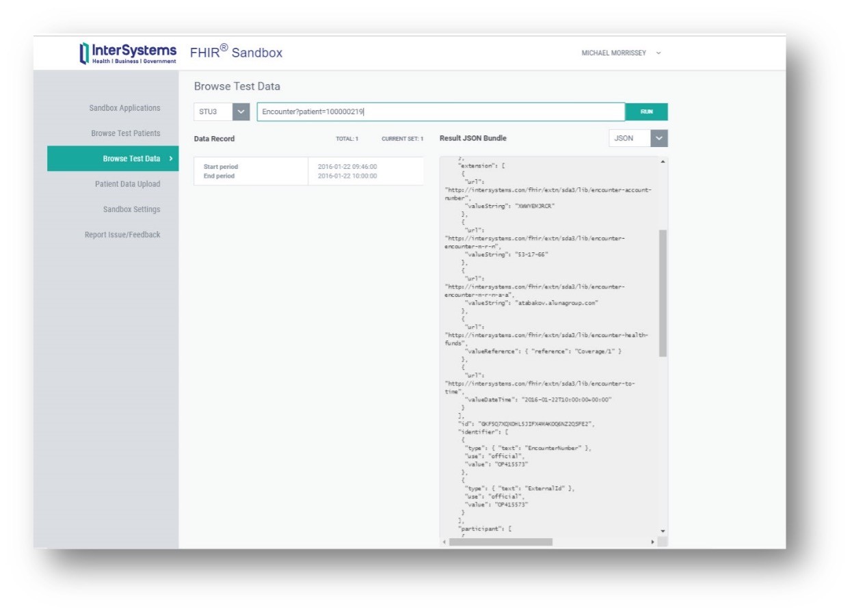Click the scroll down arrow in JSON panel

pyautogui.click(x=663, y=531)
